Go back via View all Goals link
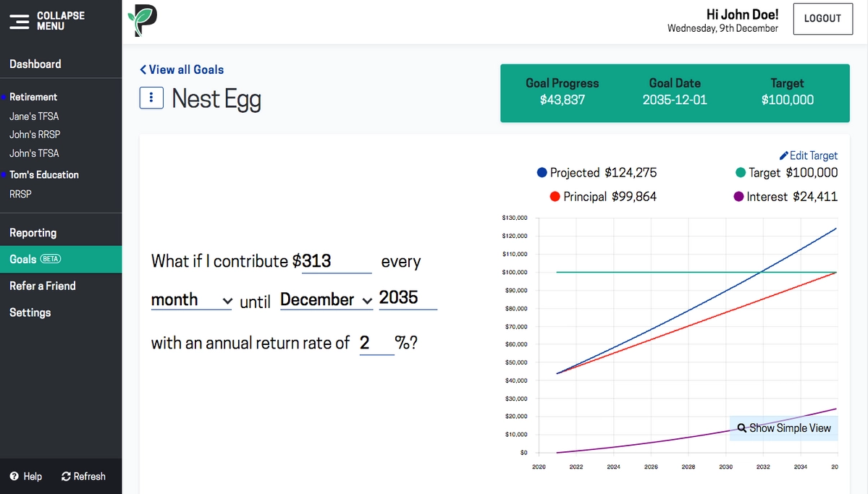The width and height of the screenshot is (868, 494). [182, 69]
